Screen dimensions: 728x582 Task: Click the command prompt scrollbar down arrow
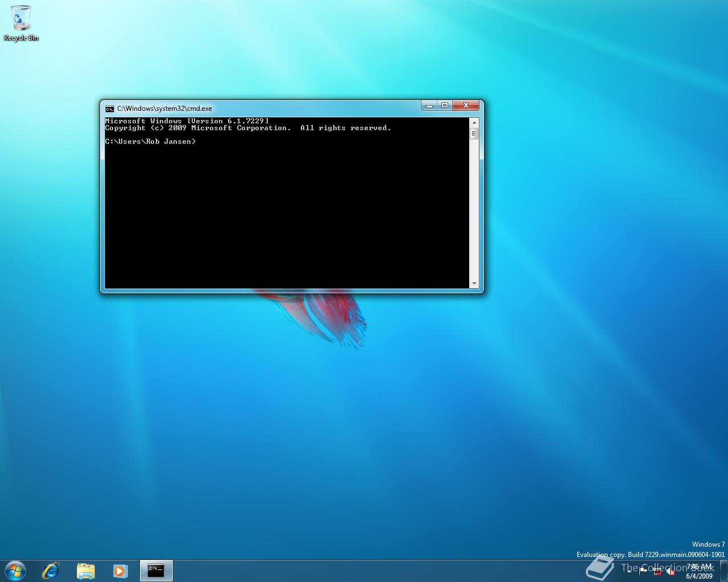(474, 283)
